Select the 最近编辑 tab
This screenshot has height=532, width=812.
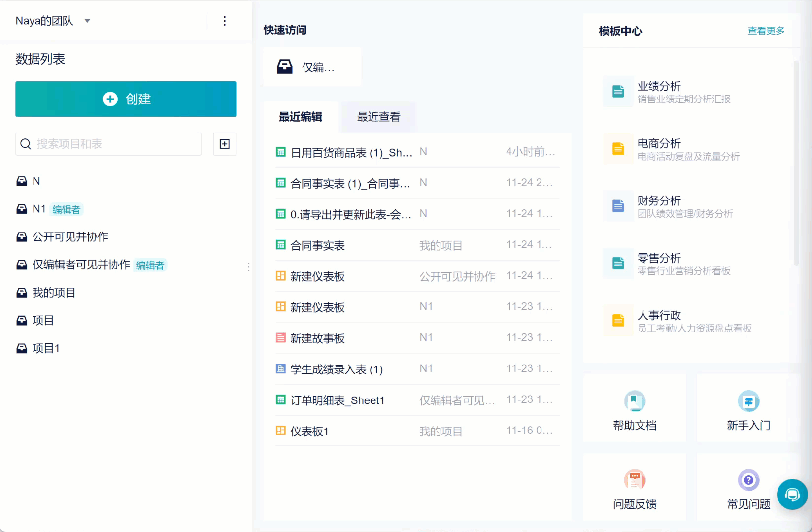pos(301,117)
